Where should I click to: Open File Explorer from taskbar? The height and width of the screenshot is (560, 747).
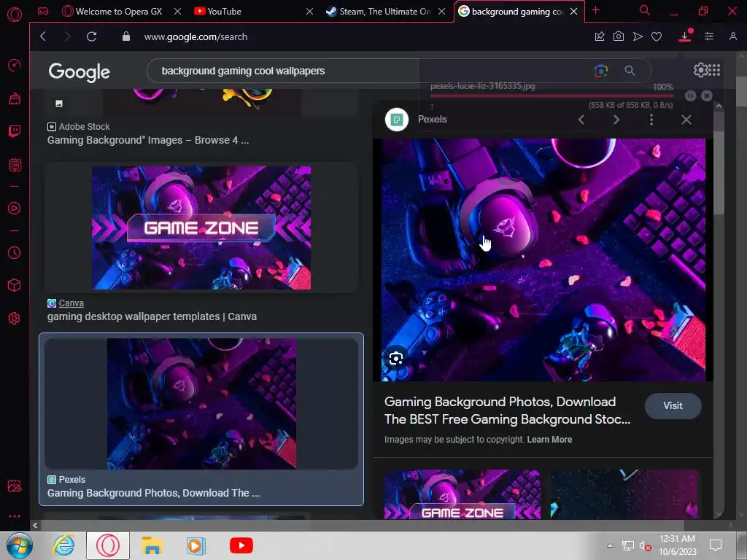(x=152, y=545)
